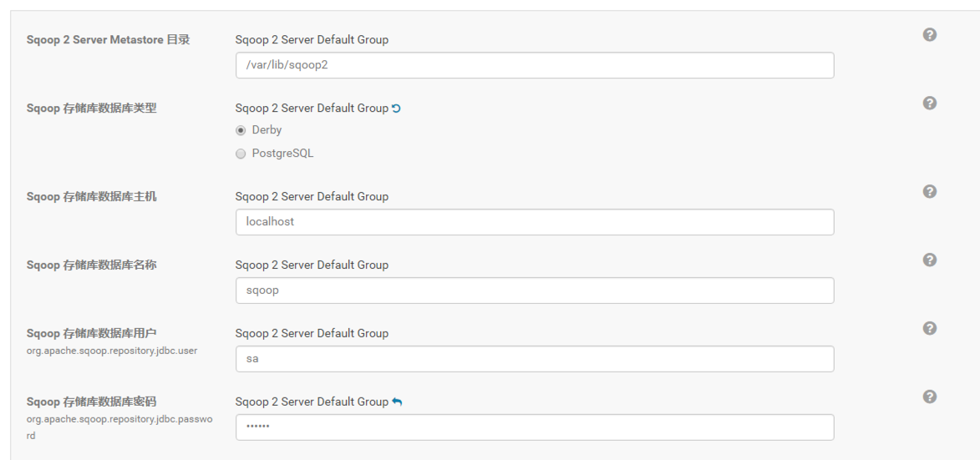Click the Sqoop 存储库数据库主机 property label
Screen dimensions: 980x460
pos(92,197)
